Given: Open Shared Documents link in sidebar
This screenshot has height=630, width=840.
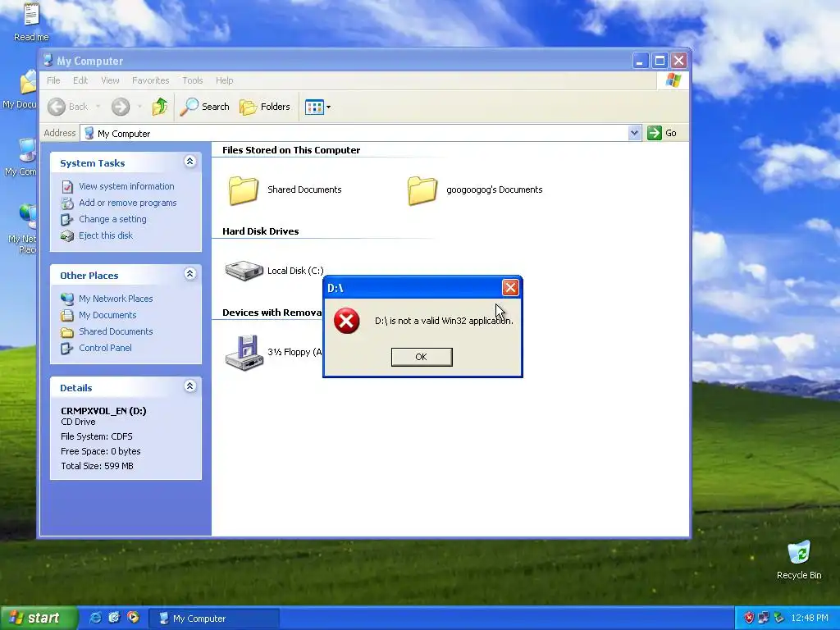Looking at the screenshot, I should click(116, 331).
